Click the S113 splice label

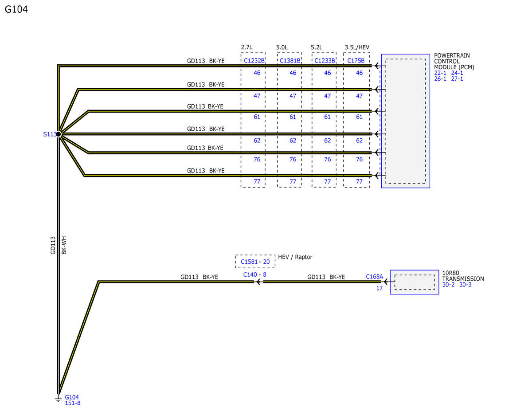pyautogui.click(x=49, y=134)
